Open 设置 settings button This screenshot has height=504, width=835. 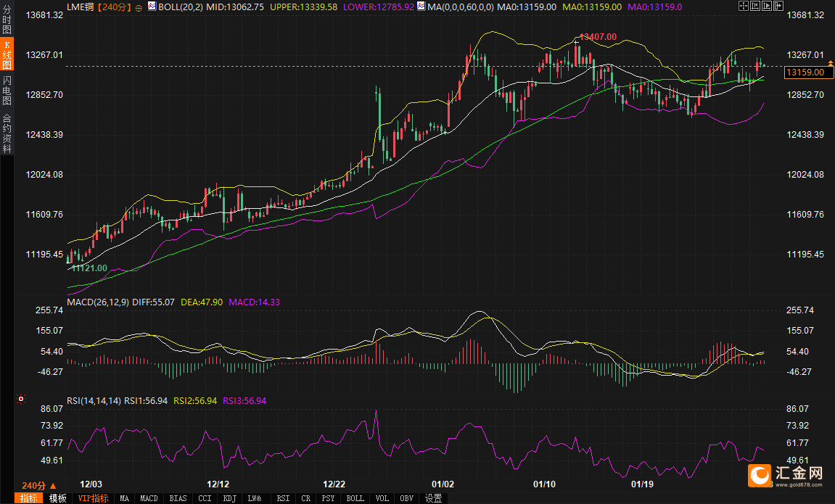[434, 498]
